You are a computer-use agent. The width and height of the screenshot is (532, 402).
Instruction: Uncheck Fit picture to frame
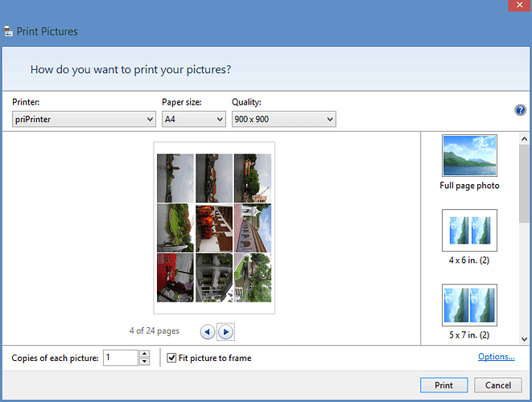point(172,358)
